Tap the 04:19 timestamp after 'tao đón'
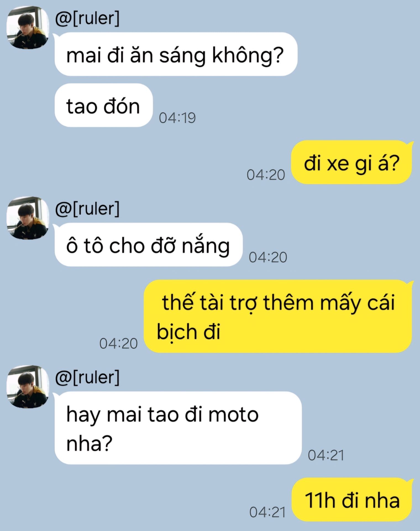 pyautogui.click(x=177, y=118)
